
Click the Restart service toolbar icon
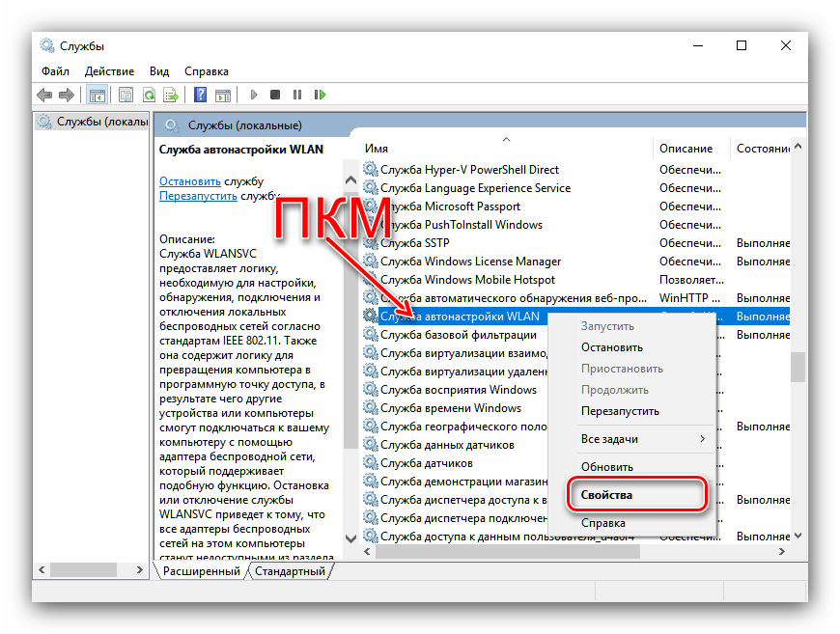coord(318,95)
